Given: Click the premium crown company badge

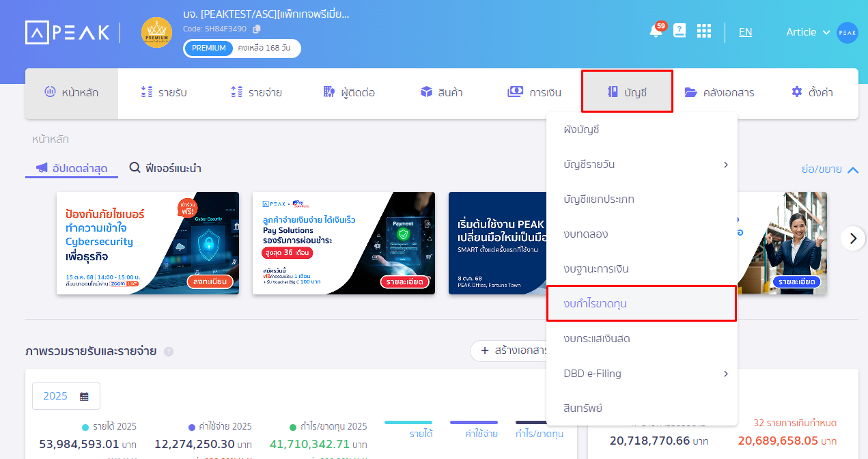Looking at the screenshot, I should click(x=156, y=33).
